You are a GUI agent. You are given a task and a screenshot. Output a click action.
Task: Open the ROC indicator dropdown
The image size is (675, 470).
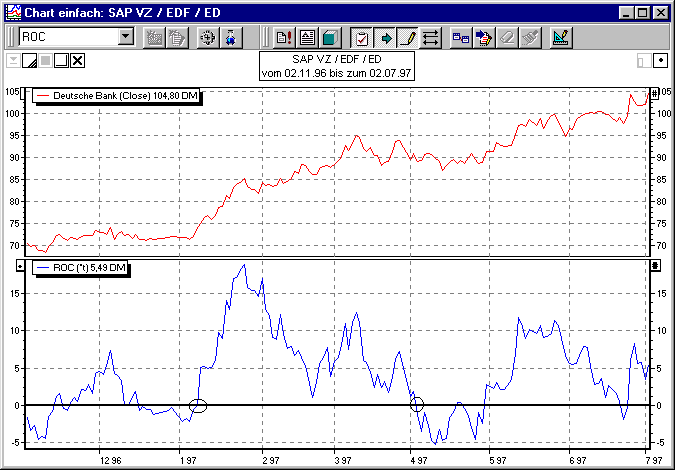click(125, 37)
